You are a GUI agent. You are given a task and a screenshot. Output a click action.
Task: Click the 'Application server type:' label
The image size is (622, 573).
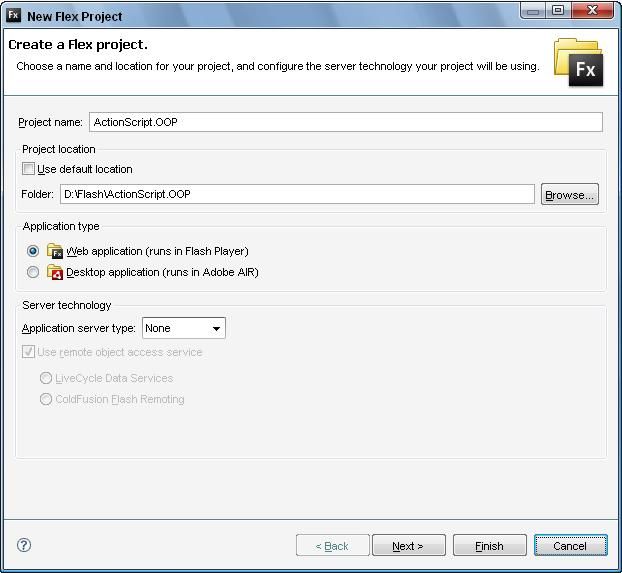(x=79, y=328)
